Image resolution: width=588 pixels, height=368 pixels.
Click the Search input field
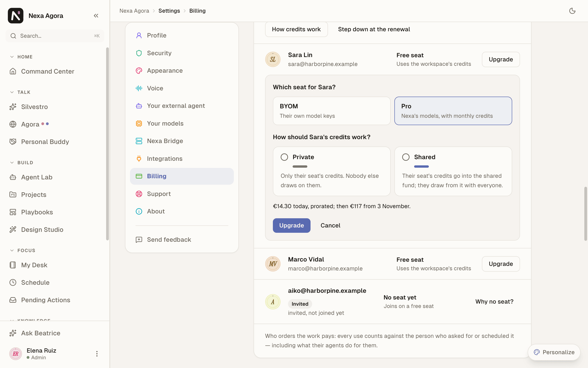[55, 36]
